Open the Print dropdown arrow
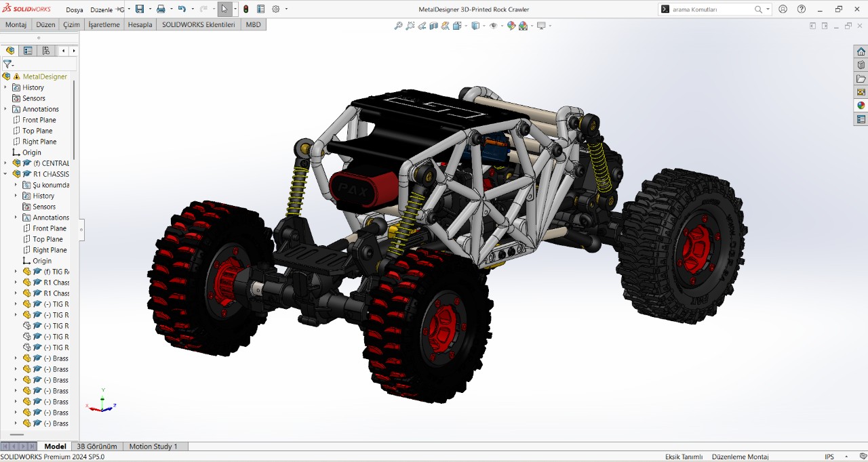The image size is (868, 462). point(170,9)
